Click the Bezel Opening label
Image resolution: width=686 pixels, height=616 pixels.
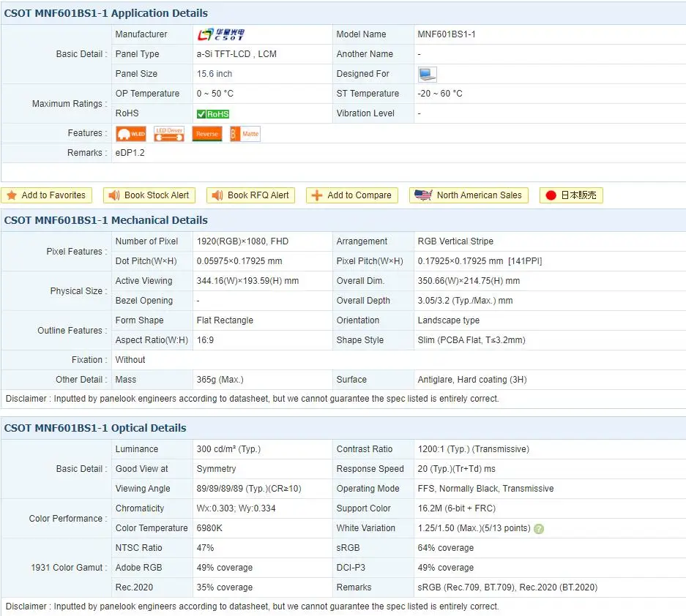point(144,301)
